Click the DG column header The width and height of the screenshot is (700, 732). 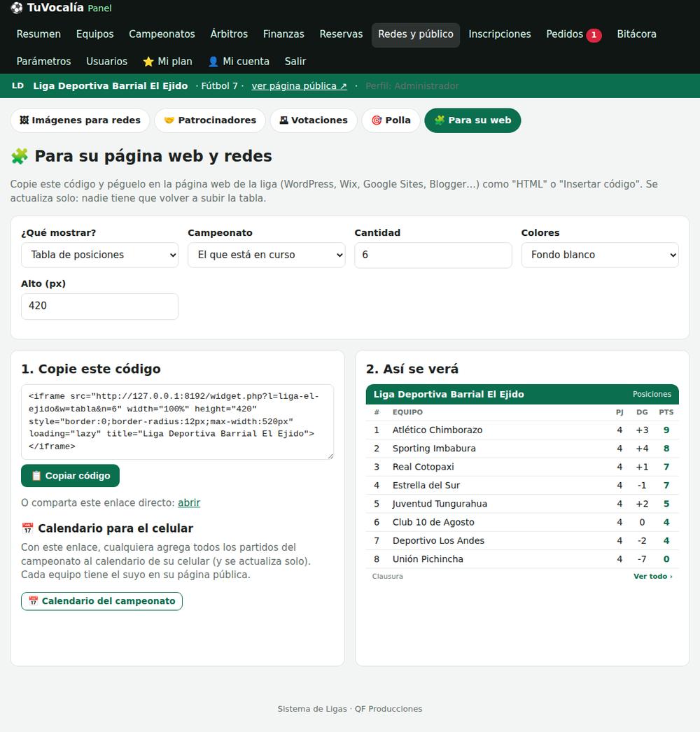pos(642,412)
